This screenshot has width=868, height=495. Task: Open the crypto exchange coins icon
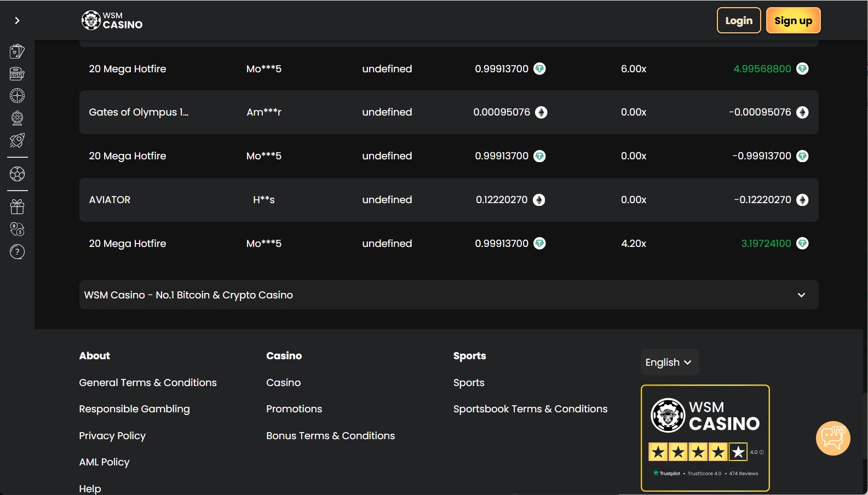(17, 229)
